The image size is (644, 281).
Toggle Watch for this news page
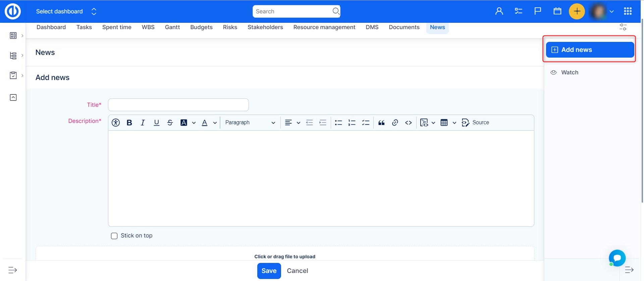(x=569, y=72)
